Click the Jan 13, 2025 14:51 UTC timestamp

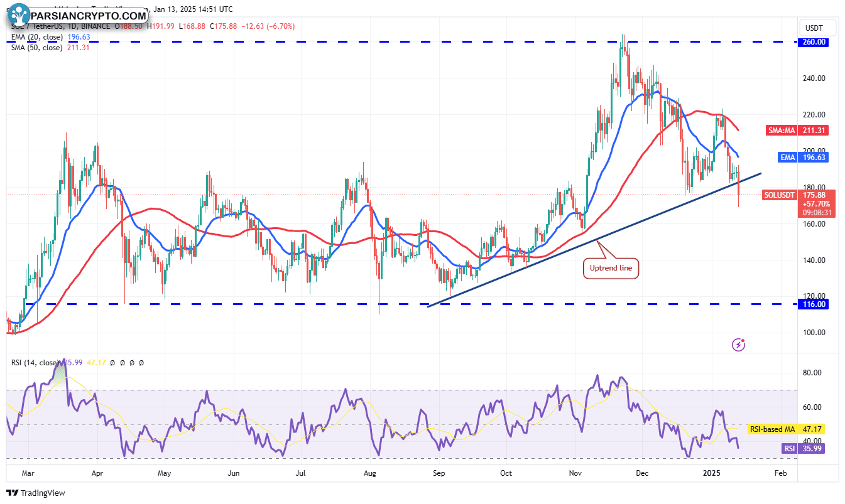click(x=194, y=9)
